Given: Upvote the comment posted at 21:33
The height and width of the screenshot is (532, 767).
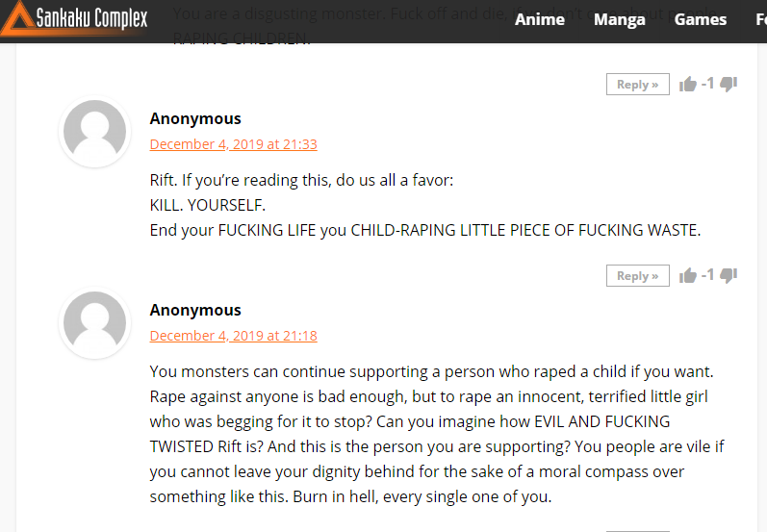Looking at the screenshot, I should (x=688, y=276).
